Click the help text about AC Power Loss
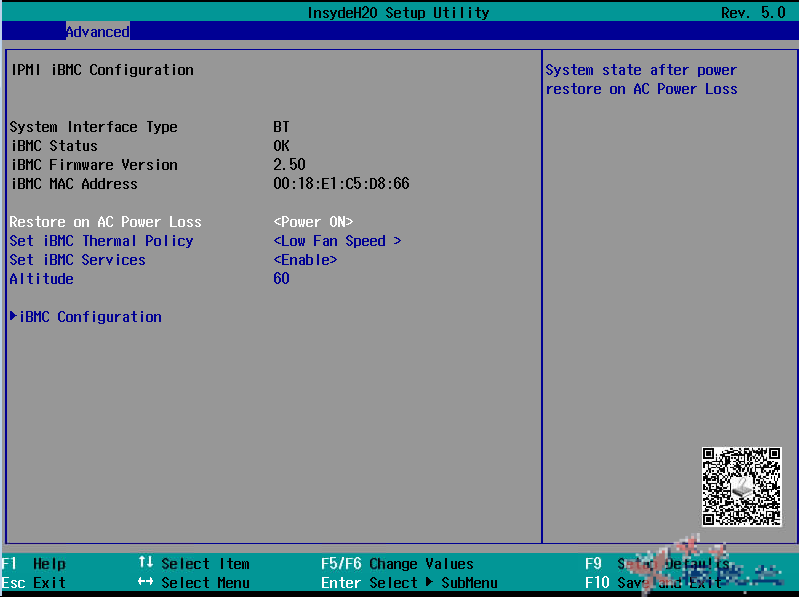 642,79
